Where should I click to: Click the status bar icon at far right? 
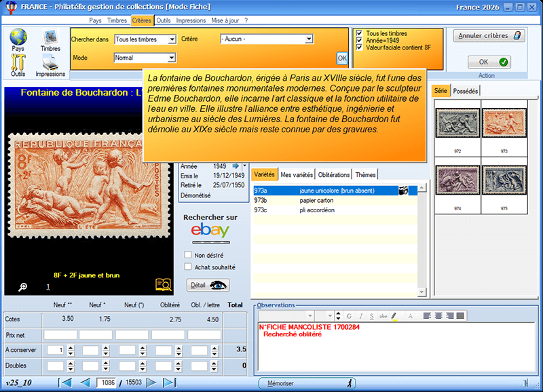click(525, 383)
